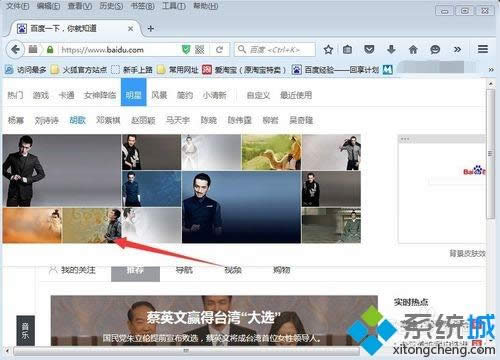Viewport: 500px width, 360px height.
Task: Open 自定义 skin option
Action: pos(258,95)
